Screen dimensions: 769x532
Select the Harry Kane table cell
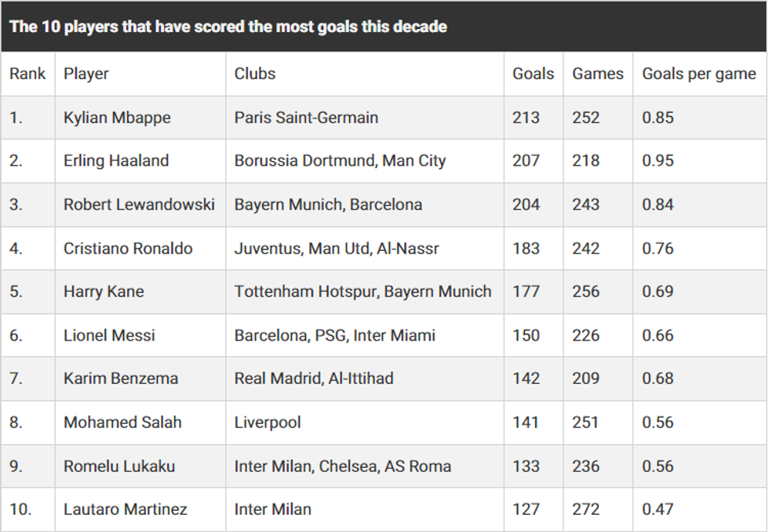click(x=104, y=292)
